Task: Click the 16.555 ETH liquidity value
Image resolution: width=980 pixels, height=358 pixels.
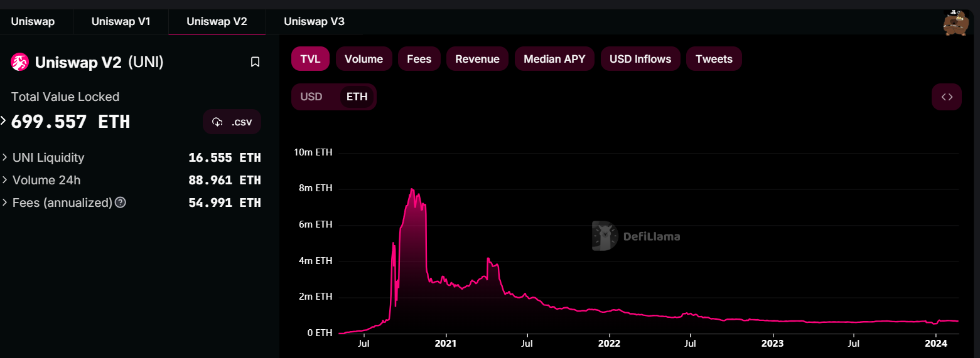Action: point(225,157)
